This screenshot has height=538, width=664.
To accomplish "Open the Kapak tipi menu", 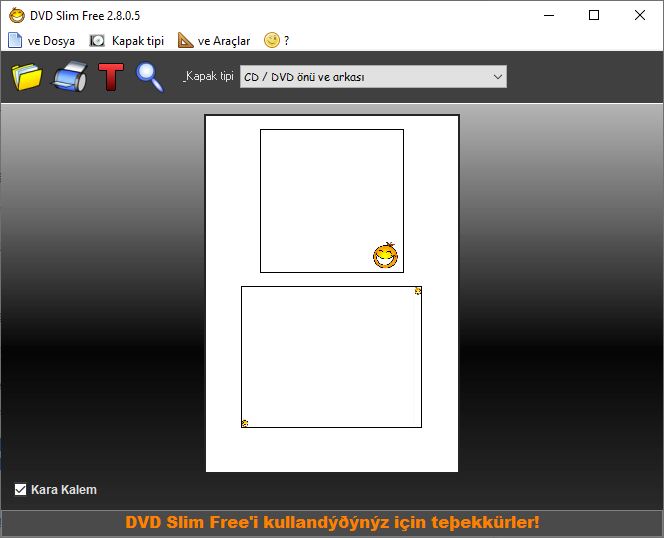I will click(x=127, y=41).
